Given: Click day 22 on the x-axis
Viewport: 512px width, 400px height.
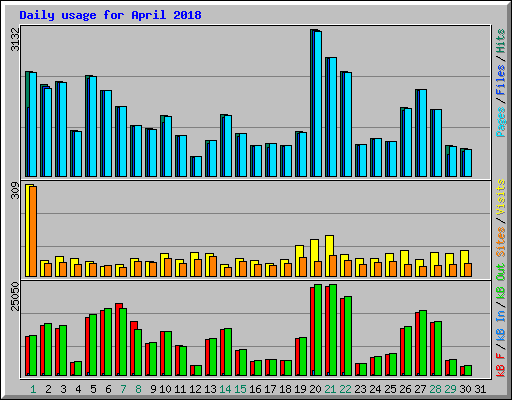Looking at the screenshot, I should (x=345, y=389).
